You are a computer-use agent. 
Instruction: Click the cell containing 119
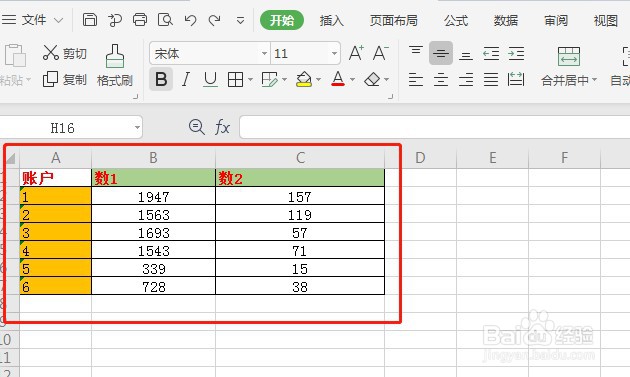(300, 214)
